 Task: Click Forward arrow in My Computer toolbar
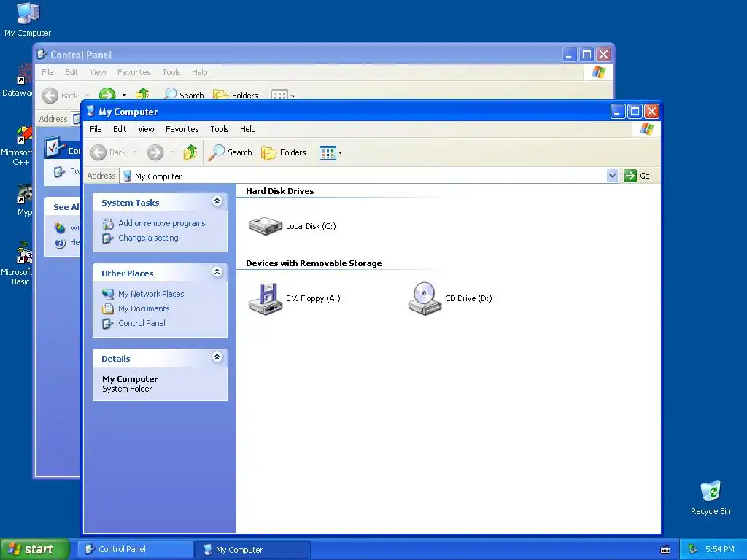[x=155, y=152]
